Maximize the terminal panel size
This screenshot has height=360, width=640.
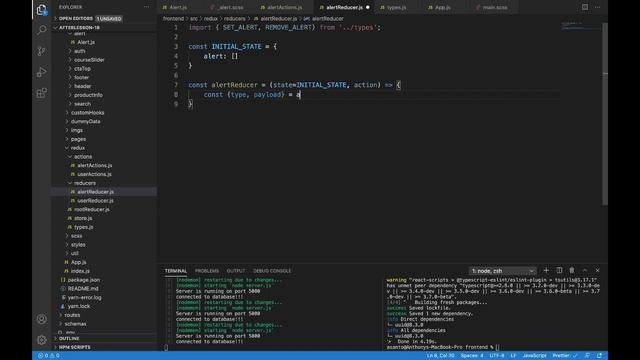click(584, 270)
